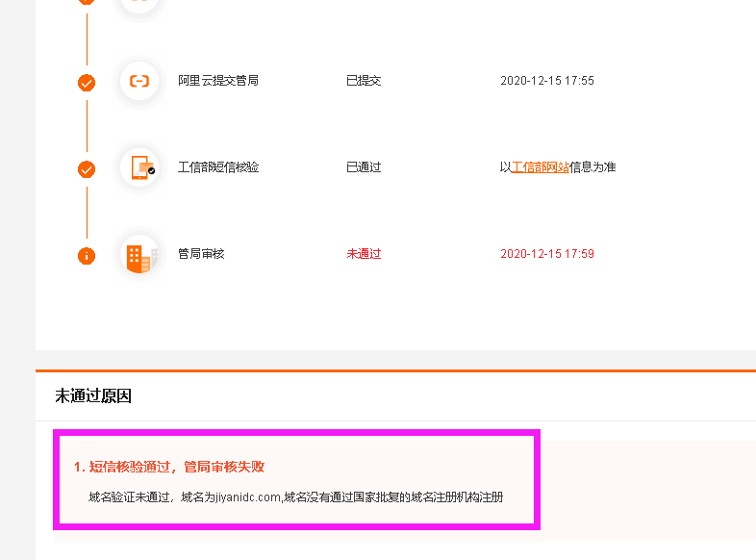Select the 阿里云提交管局 step label
756x560 pixels.
tap(218, 81)
